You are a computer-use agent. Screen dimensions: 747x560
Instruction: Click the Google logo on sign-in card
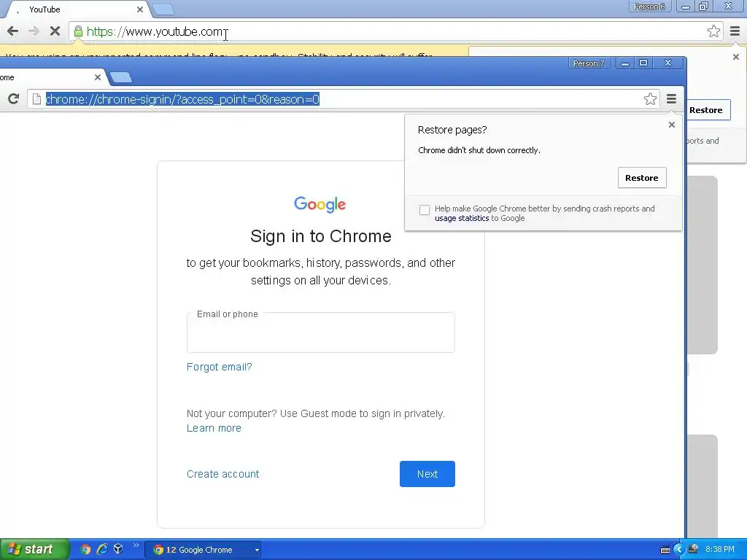320,204
